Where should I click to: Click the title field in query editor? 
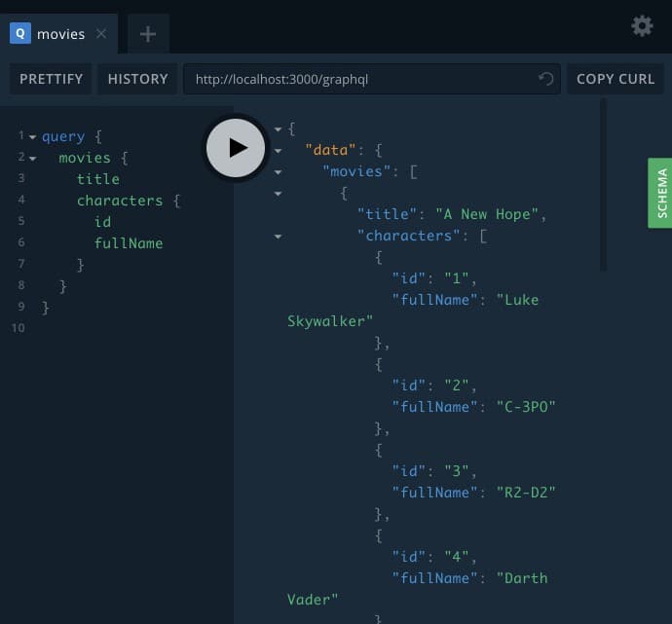[98, 179]
